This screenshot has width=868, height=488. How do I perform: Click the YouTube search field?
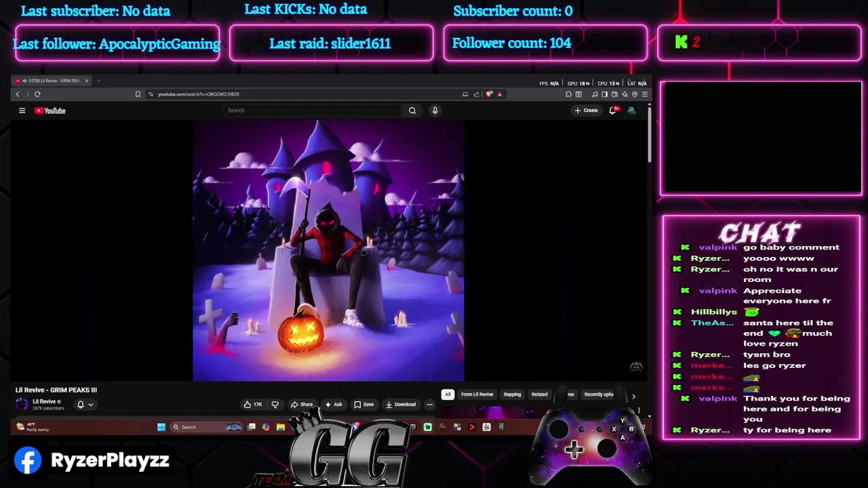coord(313,110)
